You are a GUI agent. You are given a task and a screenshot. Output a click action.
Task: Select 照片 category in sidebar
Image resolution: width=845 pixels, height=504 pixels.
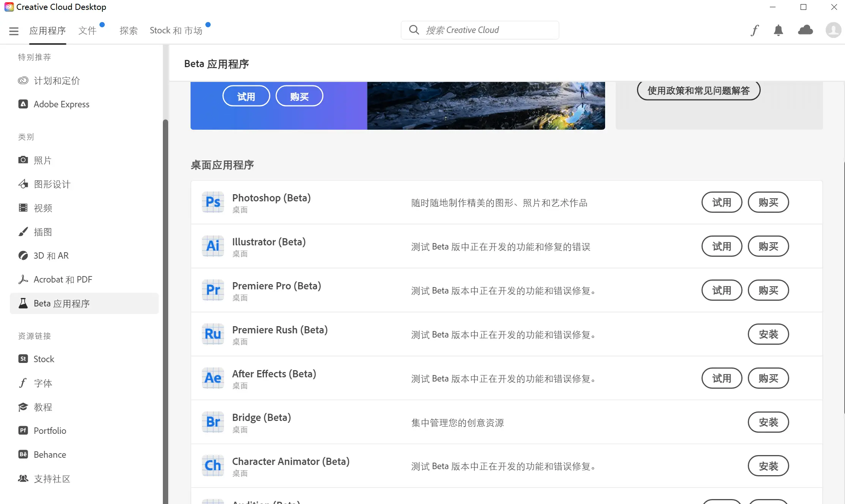click(x=43, y=160)
